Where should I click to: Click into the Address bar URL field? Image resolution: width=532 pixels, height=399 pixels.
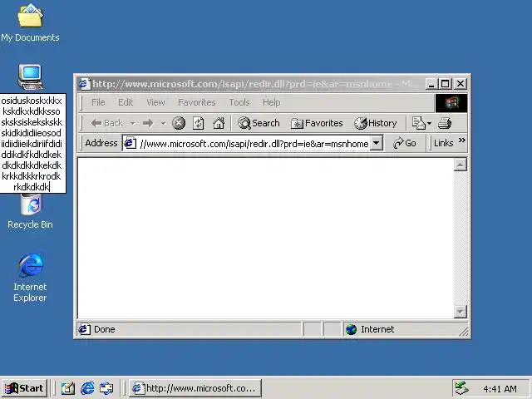pyautogui.click(x=254, y=144)
